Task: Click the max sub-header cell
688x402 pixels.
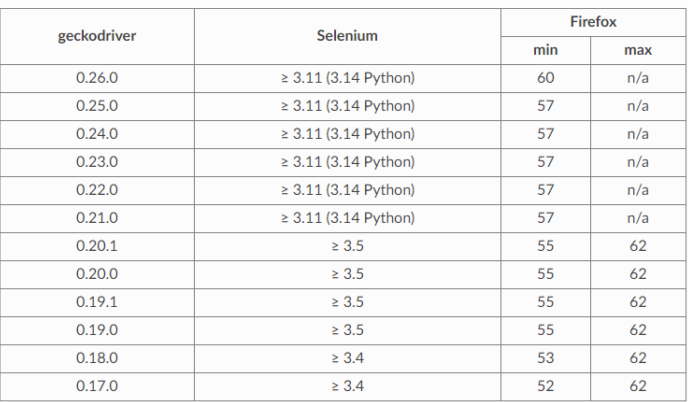Action: coord(637,48)
